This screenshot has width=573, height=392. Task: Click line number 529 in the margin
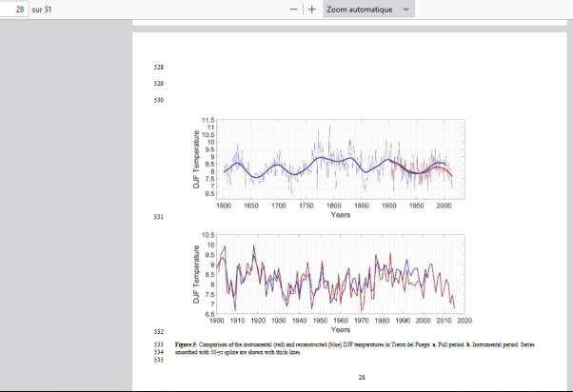tap(159, 84)
